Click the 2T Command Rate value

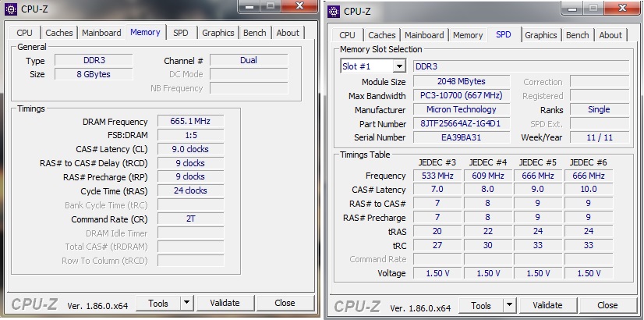(x=190, y=219)
